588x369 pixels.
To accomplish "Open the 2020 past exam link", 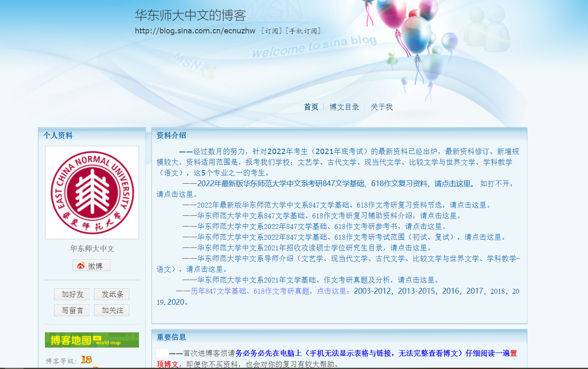I will (176, 302).
